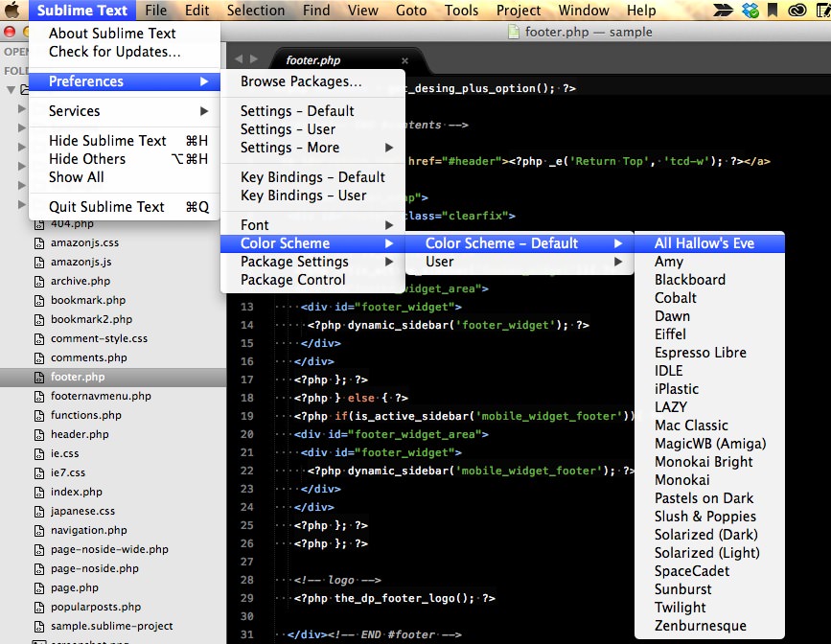Click the file icon next to page.php

[39, 588]
